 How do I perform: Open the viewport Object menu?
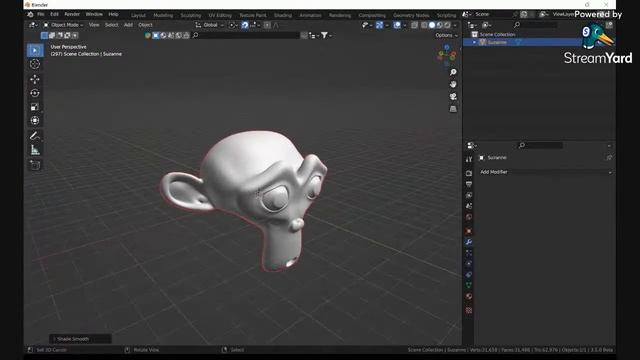click(145, 25)
